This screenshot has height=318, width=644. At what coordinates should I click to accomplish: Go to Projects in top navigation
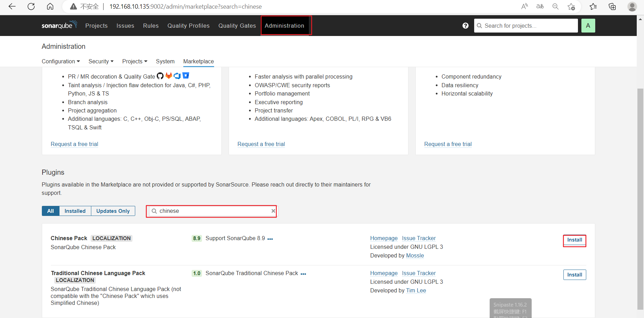pos(96,26)
